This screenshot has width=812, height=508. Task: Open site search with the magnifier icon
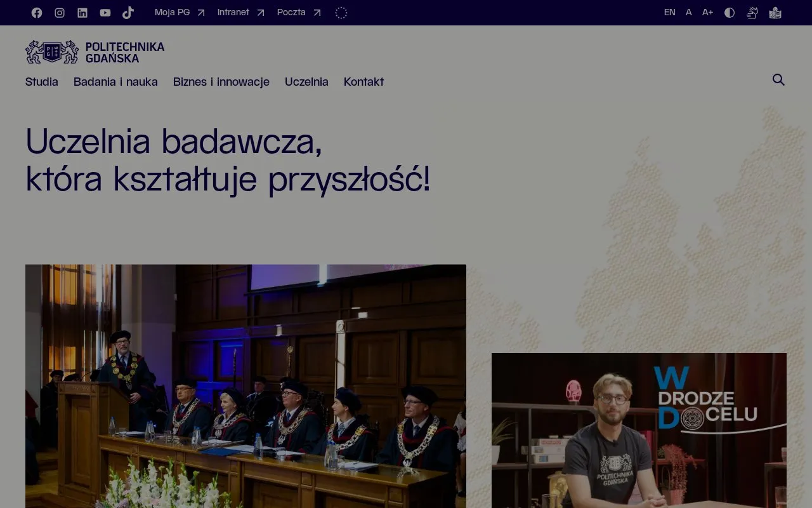click(x=779, y=80)
